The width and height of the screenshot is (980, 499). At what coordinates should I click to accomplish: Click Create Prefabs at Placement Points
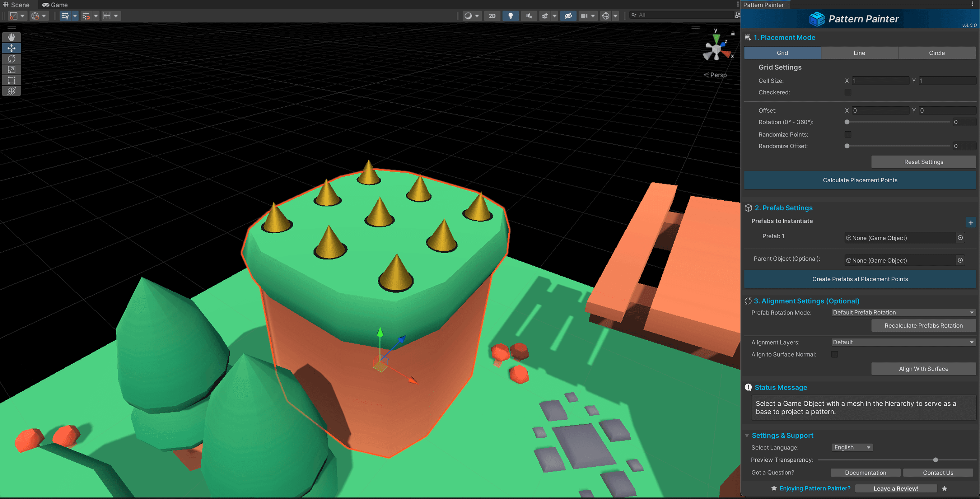coord(860,279)
